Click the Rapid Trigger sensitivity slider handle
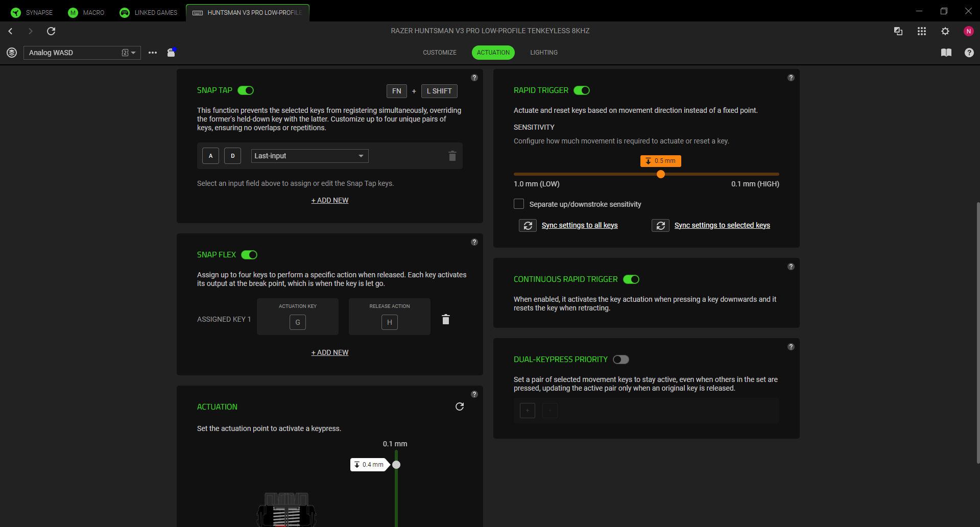980x527 pixels. [661, 174]
